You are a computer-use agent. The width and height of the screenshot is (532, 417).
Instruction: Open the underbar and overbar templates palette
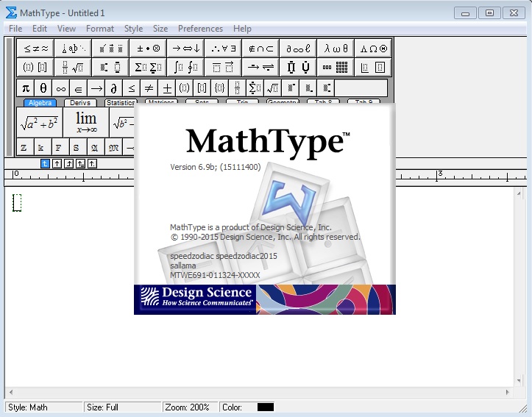pos(223,67)
